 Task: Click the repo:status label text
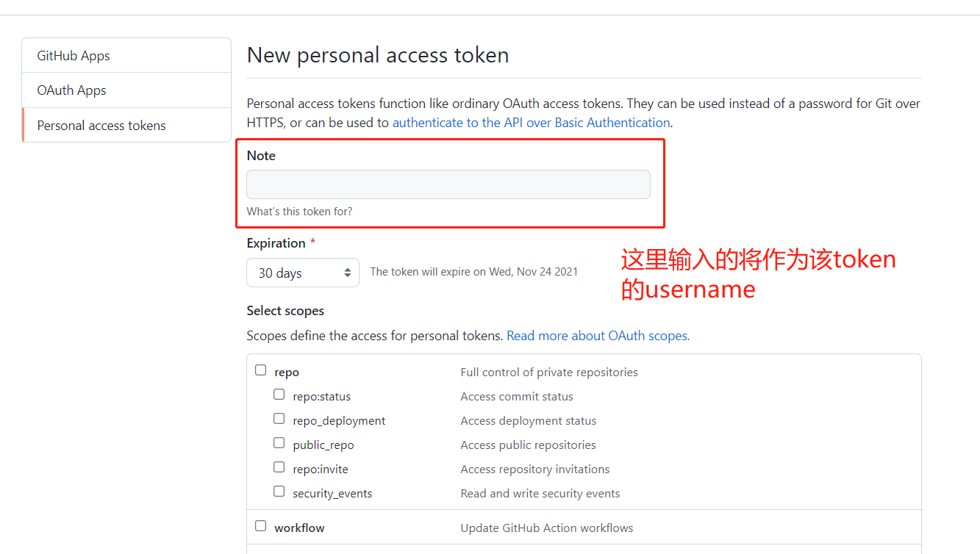coord(321,396)
